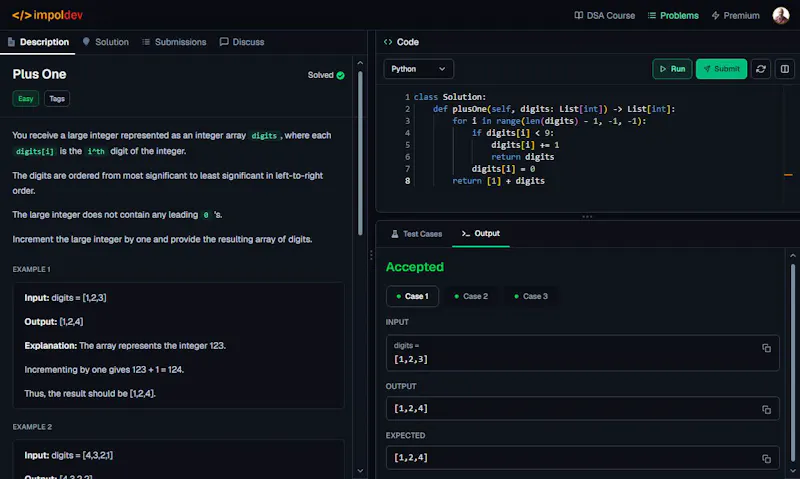Submit the solution
This screenshot has width=800, height=479.
[x=721, y=69]
